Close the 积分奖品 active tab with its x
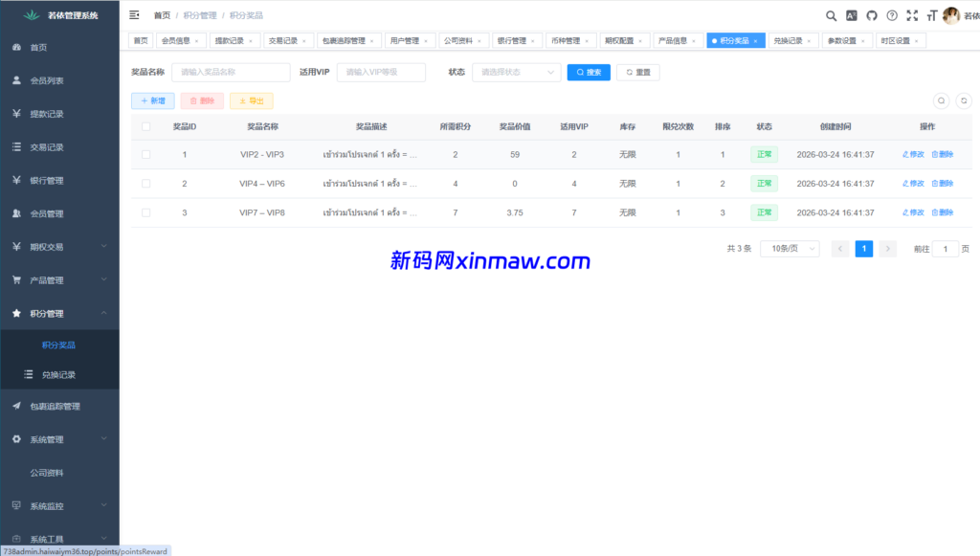 [756, 41]
